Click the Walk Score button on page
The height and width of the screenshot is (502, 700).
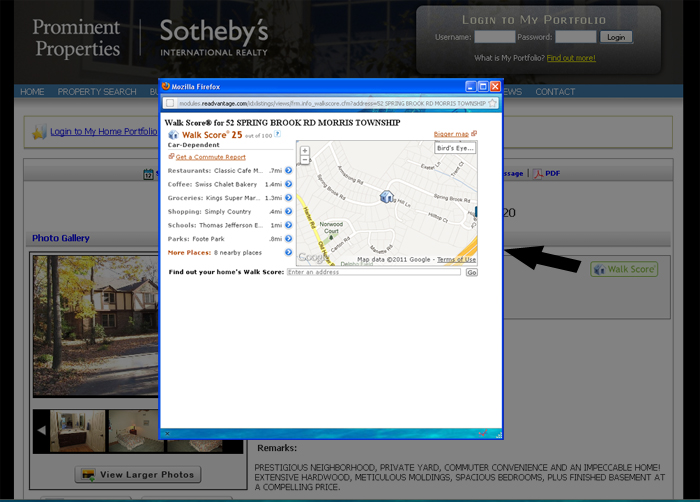coord(624,269)
